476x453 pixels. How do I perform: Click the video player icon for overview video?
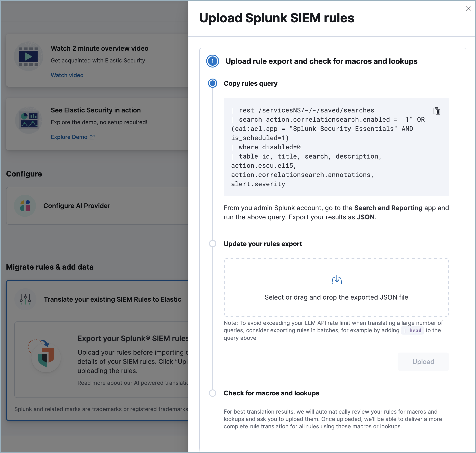coord(29,56)
